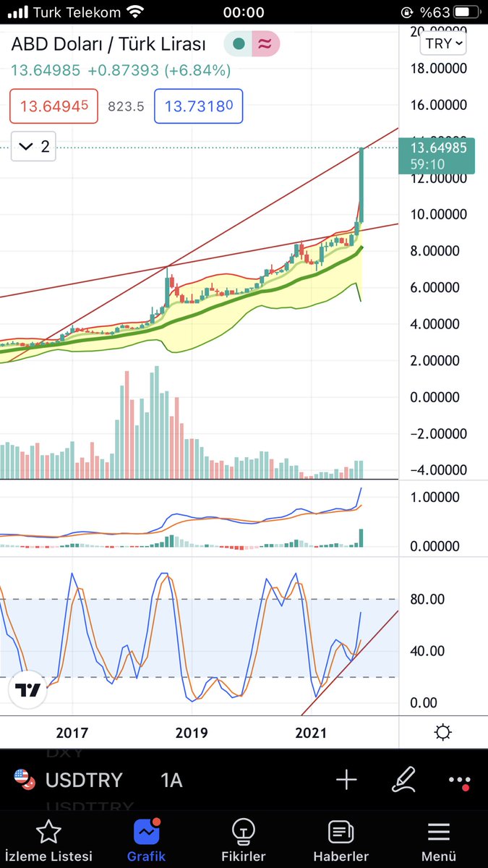Open the Haberler tab
The height and width of the screenshot is (868, 488).
[x=341, y=841]
